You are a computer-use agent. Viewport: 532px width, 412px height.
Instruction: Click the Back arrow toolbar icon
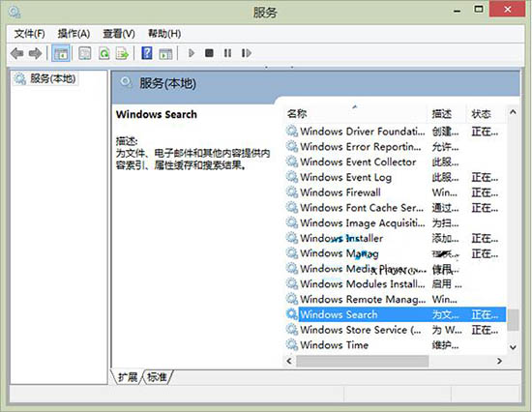(17, 53)
